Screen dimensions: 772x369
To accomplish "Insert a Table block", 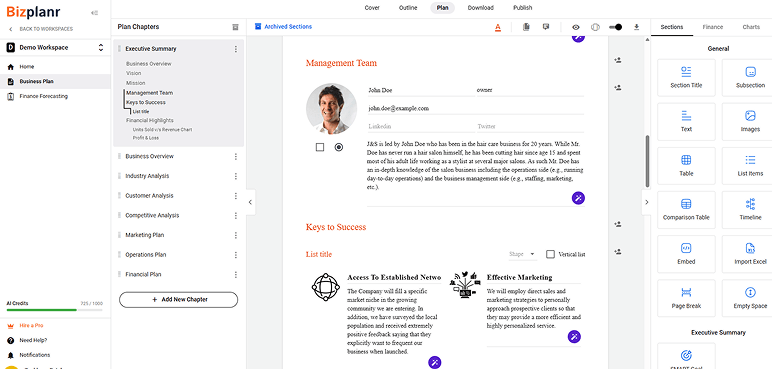I will (686, 166).
